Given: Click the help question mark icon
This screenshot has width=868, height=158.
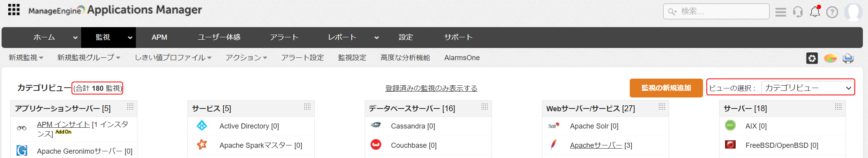Looking at the screenshot, I should click(x=832, y=12).
